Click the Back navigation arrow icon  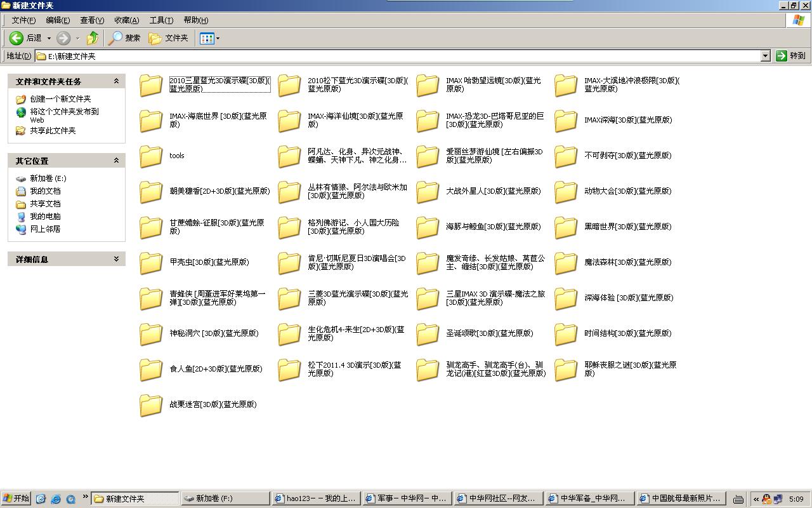[17, 38]
